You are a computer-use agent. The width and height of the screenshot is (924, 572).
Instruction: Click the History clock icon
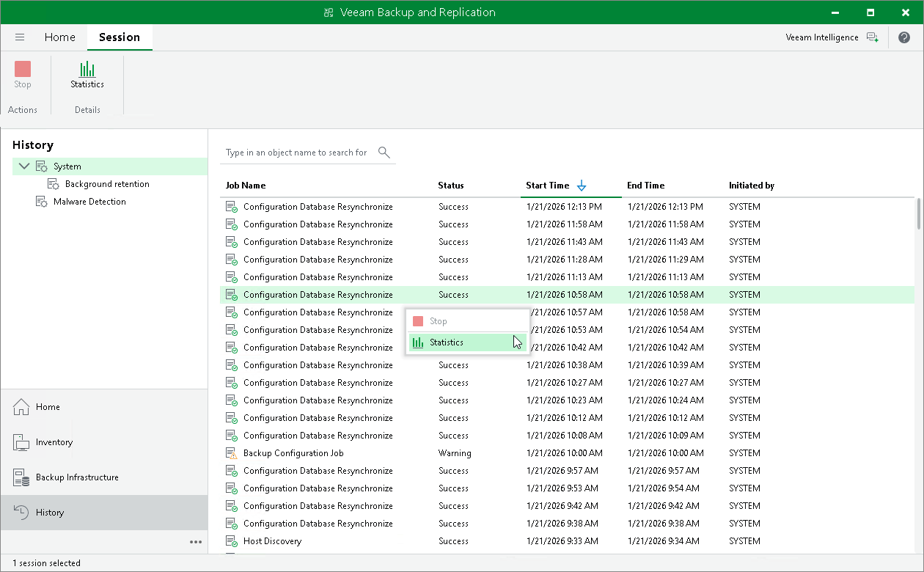tap(21, 513)
